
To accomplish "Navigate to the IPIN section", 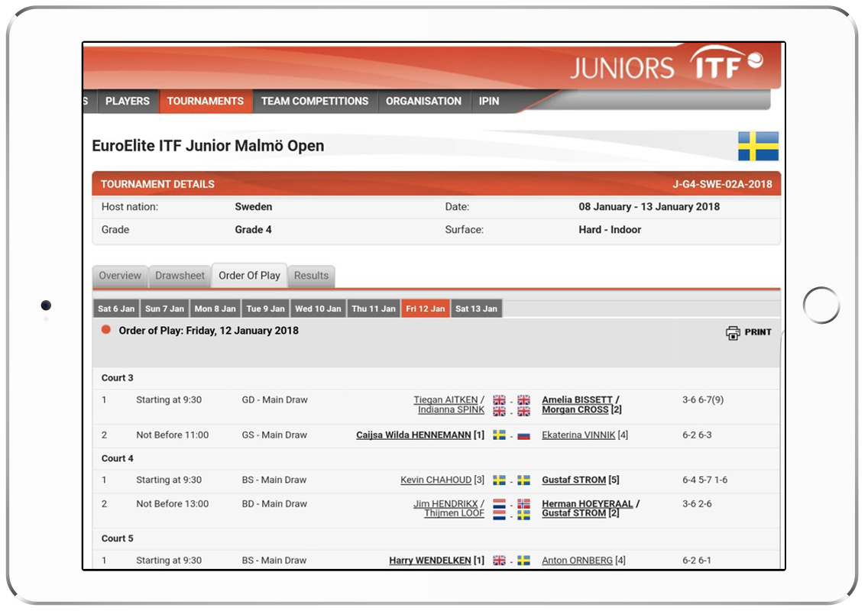I will pos(487,101).
